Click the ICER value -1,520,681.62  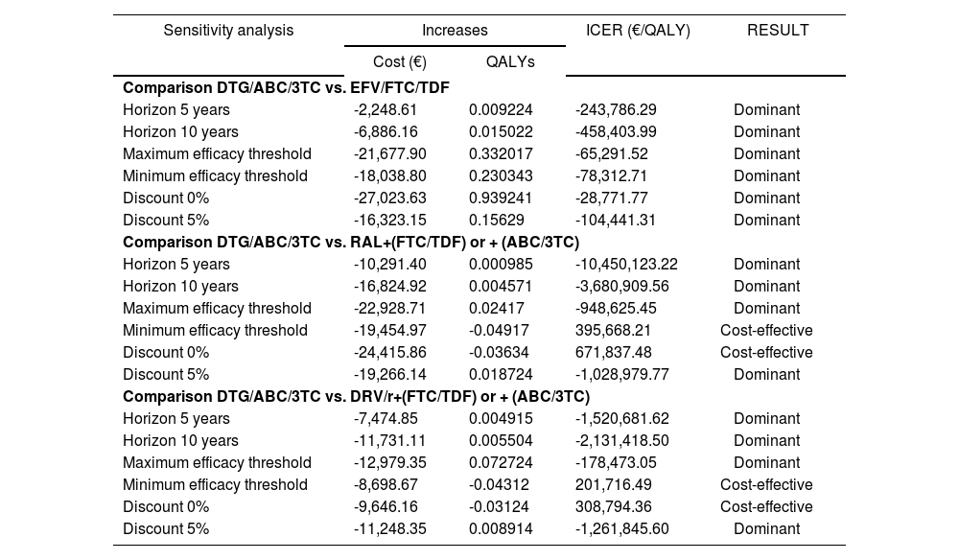click(x=621, y=419)
